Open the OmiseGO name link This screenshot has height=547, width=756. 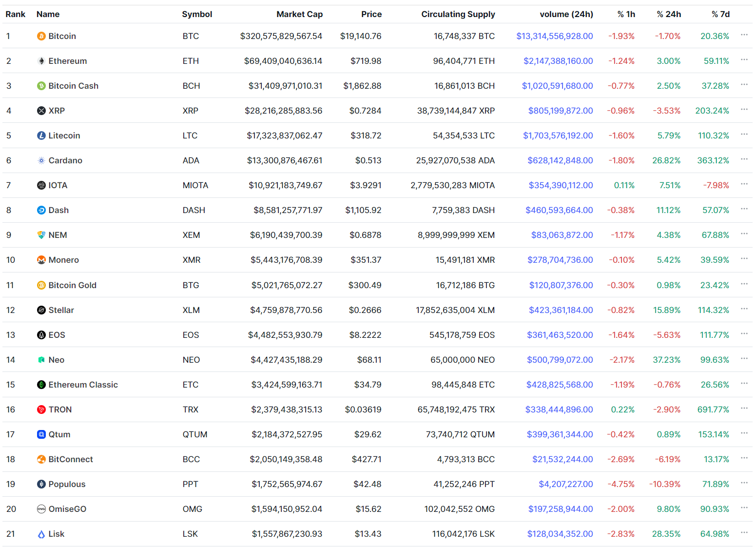click(67, 509)
